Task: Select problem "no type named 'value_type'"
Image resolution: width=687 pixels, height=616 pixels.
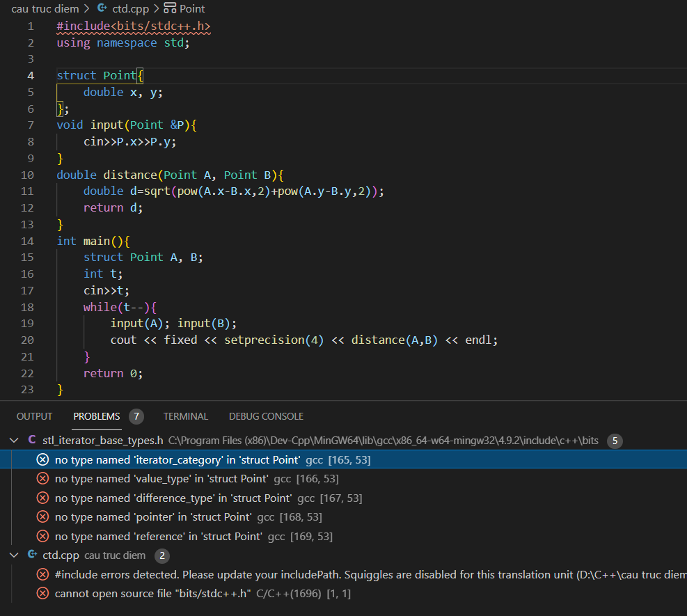Action: 344,478
